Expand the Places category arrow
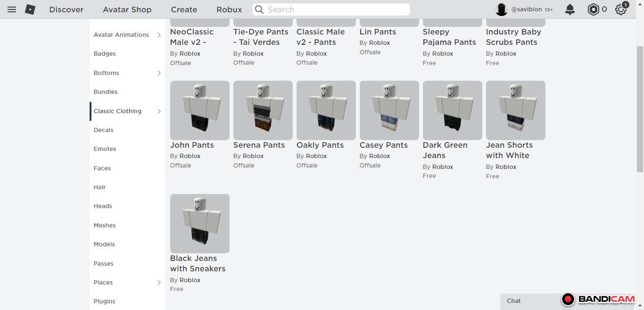Viewport: 644px width, 310px height. (x=159, y=283)
